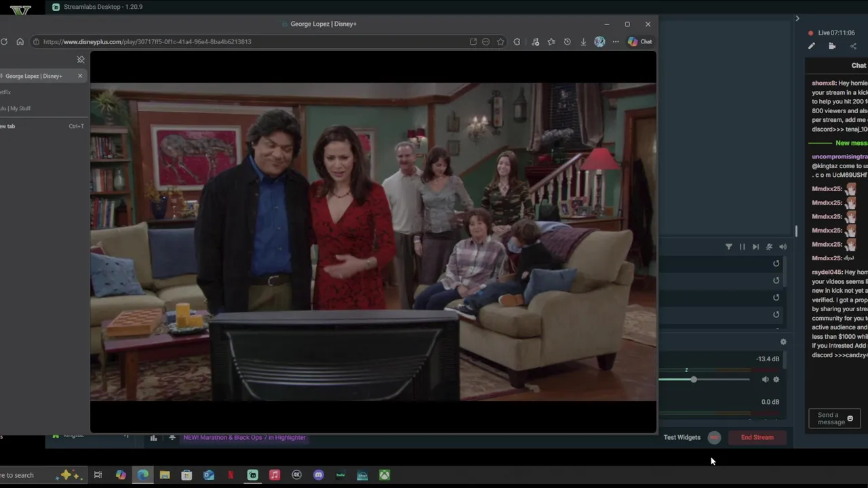This screenshot has width=868, height=488.
Task: Open link in app icon in address bar
Action: click(x=473, y=41)
